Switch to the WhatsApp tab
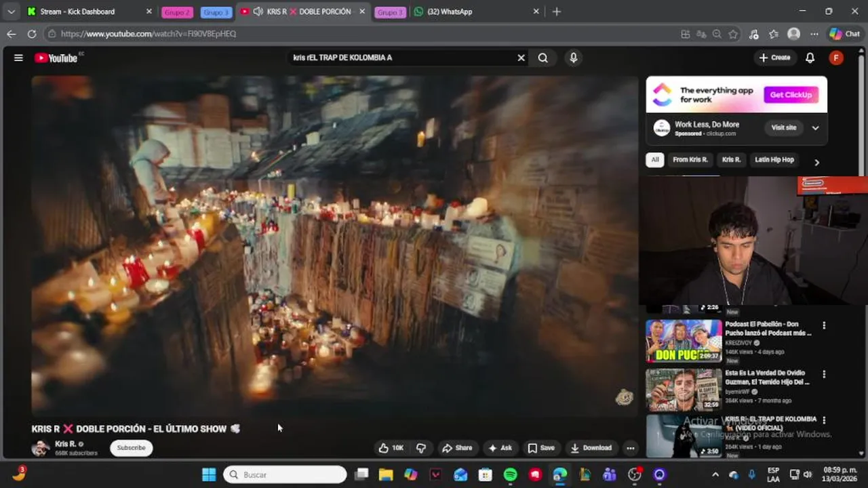Image resolution: width=868 pixels, height=488 pixels. pyautogui.click(x=476, y=12)
